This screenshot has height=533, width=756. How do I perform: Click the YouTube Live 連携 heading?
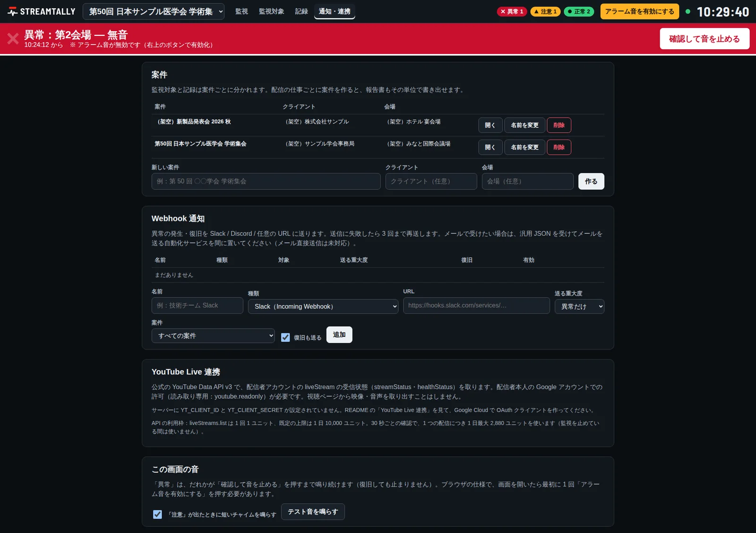click(x=186, y=372)
